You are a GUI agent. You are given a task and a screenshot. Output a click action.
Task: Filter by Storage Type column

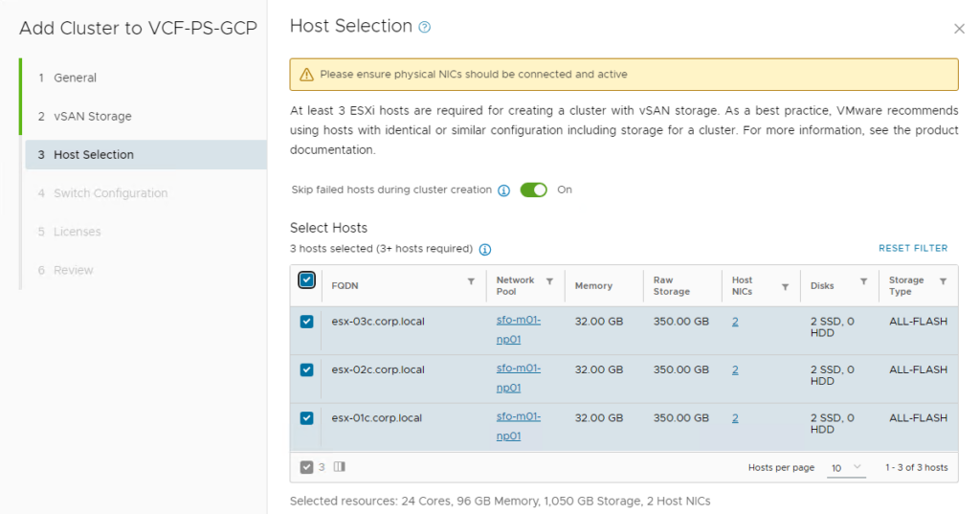[x=943, y=281]
